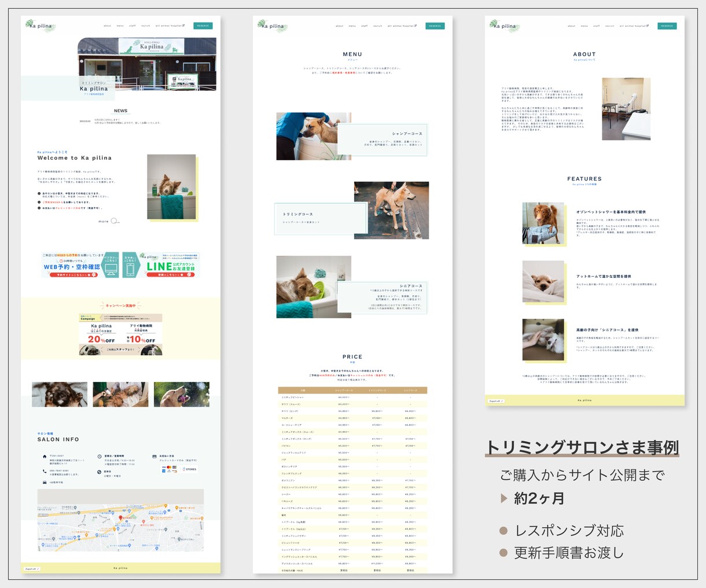Open the 20% OFF campaign banner

click(x=121, y=335)
